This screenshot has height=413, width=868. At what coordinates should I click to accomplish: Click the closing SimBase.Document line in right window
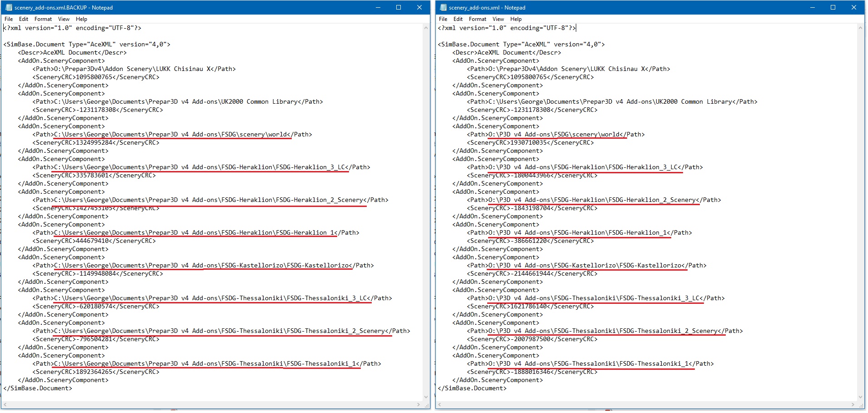(x=472, y=388)
